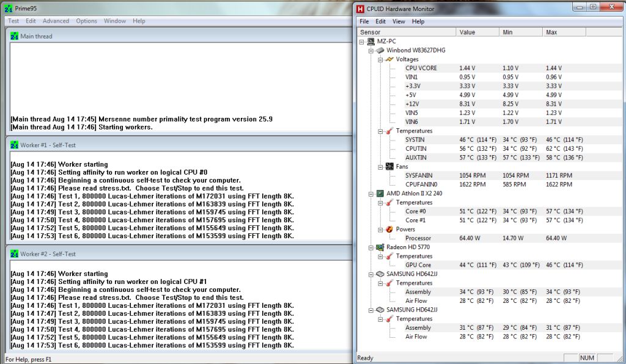Click the Temperatures icon under second SAMSUNG drive
The image size is (626, 364).
pos(389,319)
